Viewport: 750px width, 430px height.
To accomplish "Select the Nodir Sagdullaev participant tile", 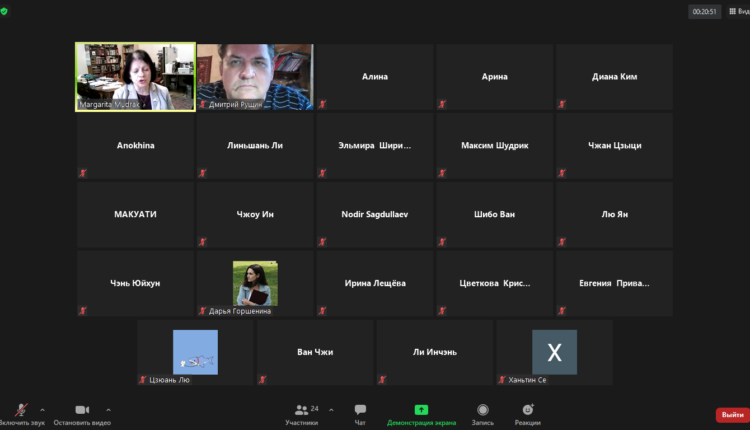I will click(x=375, y=215).
